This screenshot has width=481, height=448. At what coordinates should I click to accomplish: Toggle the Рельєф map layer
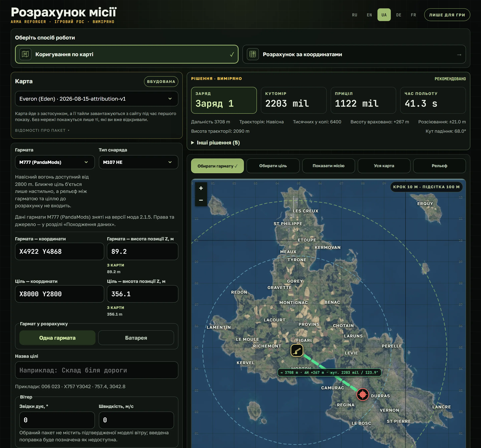(439, 166)
